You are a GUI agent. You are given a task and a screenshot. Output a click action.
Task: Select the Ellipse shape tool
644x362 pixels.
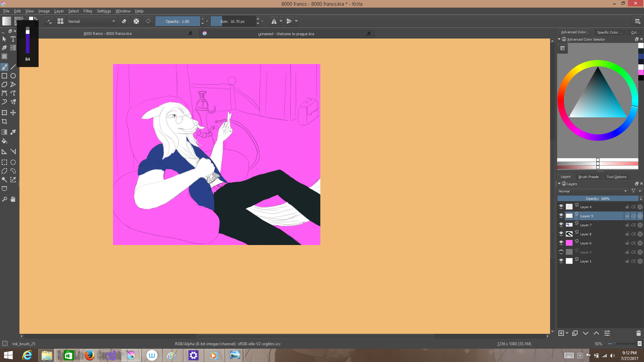tap(13, 76)
